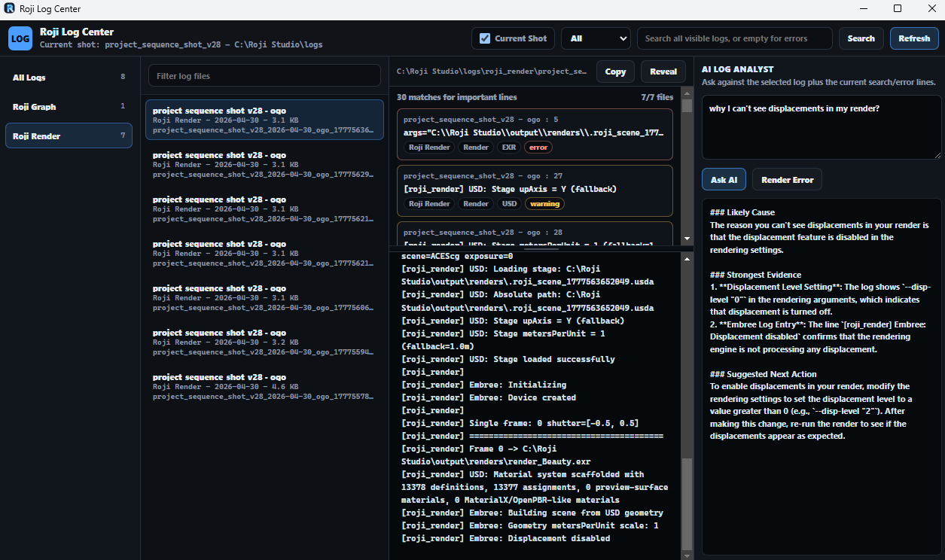Click the Refresh button
Screen dimensions: 945x560
tap(914, 38)
